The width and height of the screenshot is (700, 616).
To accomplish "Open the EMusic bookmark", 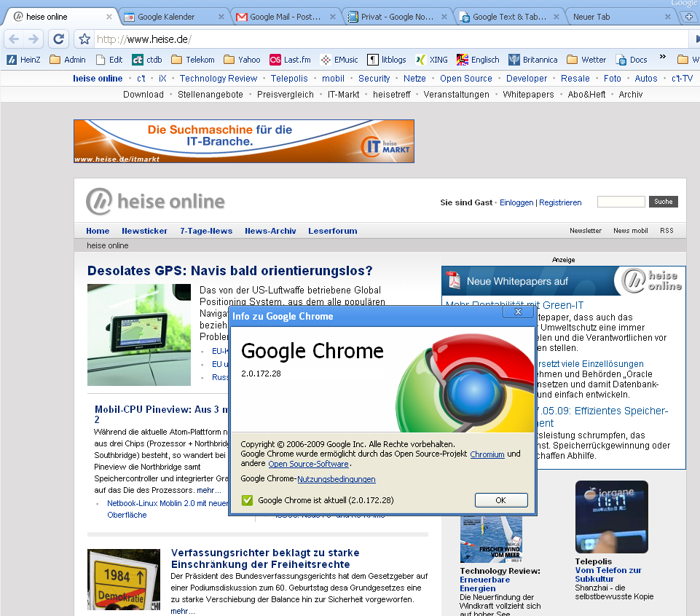I will [x=339, y=60].
